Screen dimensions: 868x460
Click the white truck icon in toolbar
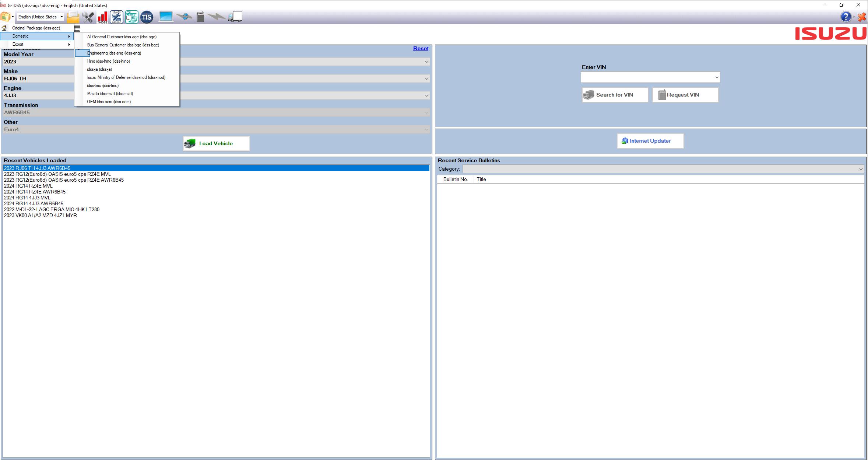[x=235, y=17]
